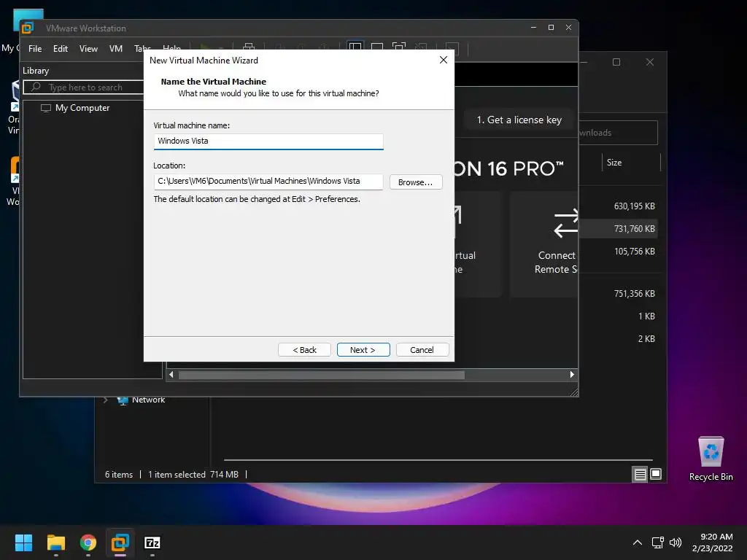Click the '6 items' status bar text

pyautogui.click(x=119, y=475)
